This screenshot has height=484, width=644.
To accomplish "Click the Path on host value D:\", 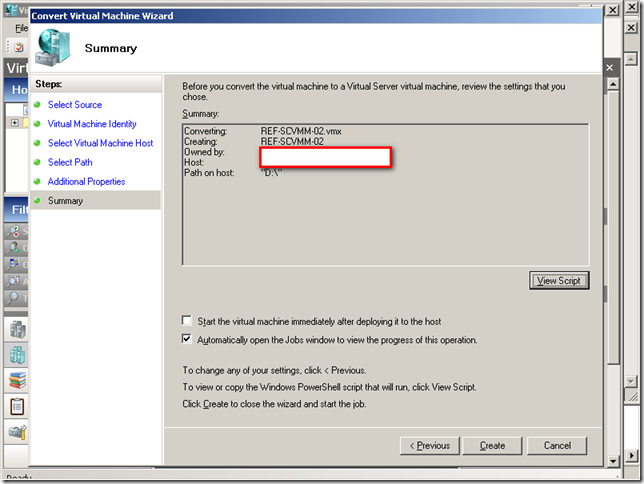I will (x=271, y=173).
